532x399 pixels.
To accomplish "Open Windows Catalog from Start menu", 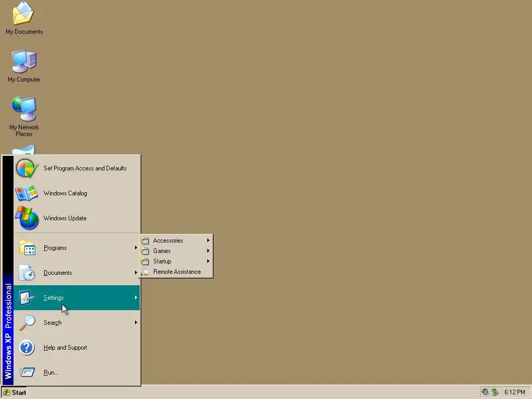I will pyautogui.click(x=77, y=193).
